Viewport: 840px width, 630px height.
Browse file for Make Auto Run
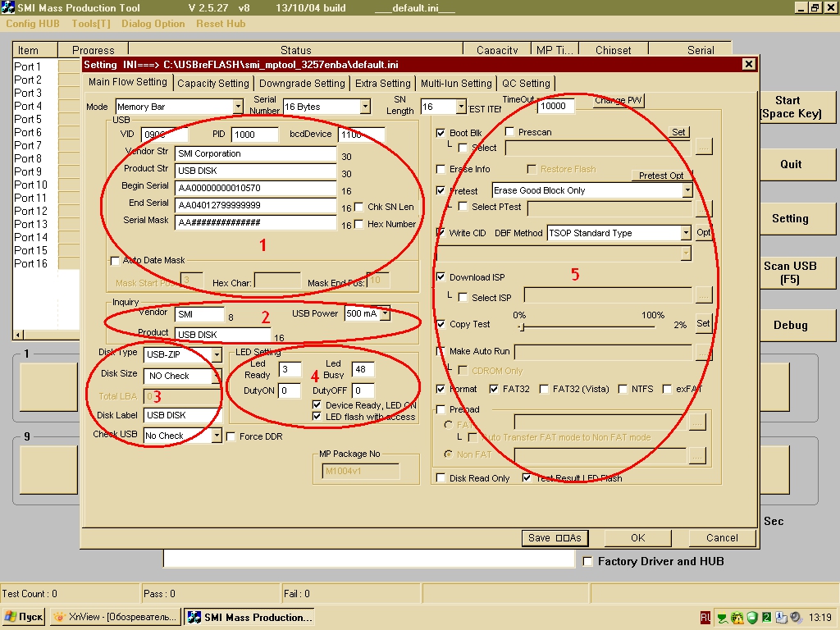click(704, 352)
